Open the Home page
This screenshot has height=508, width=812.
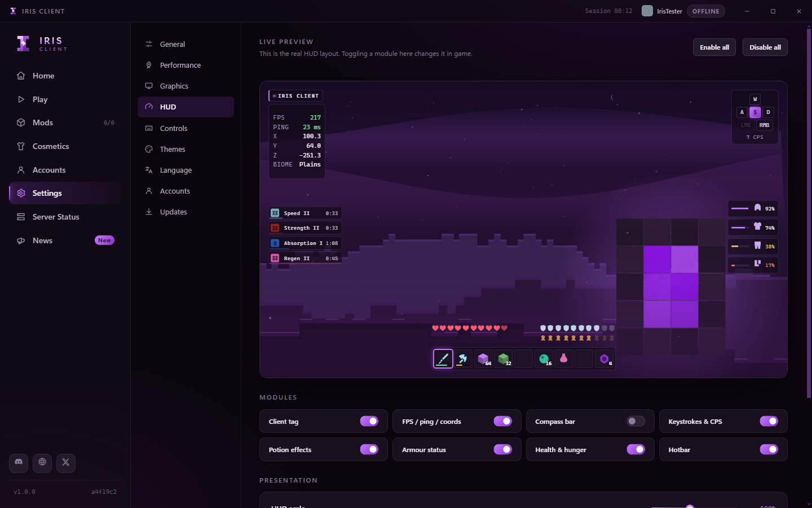point(65,76)
